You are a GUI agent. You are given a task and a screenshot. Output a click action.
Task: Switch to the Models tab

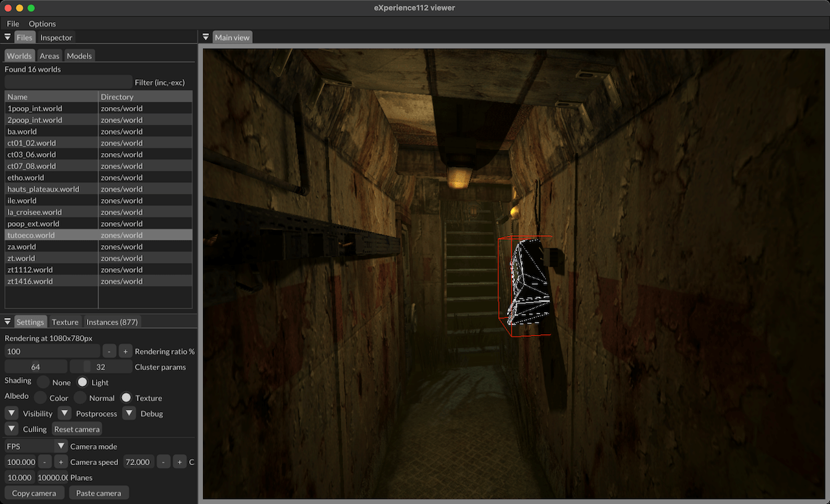click(x=79, y=56)
